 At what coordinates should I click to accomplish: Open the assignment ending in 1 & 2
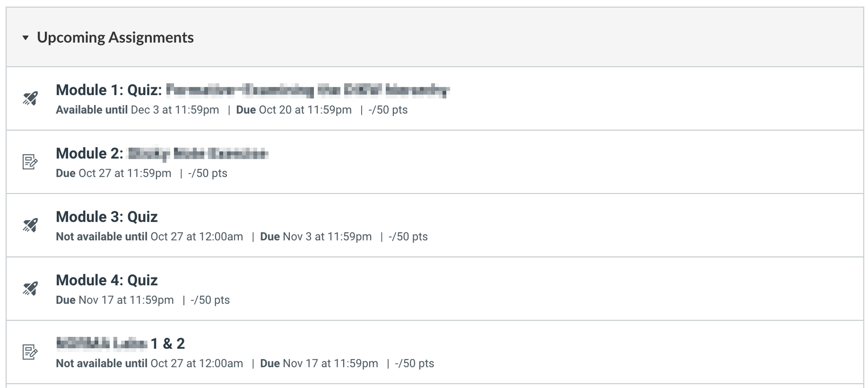(x=120, y=344)
